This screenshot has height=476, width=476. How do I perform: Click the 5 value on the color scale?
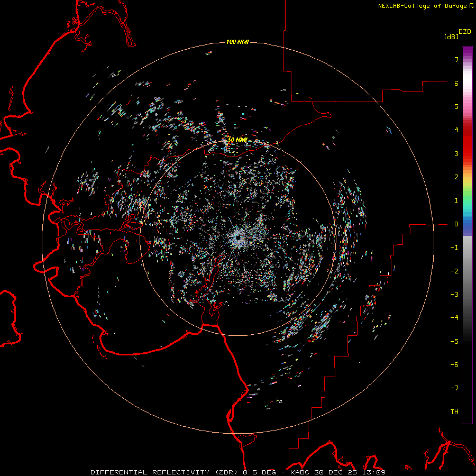456,106
